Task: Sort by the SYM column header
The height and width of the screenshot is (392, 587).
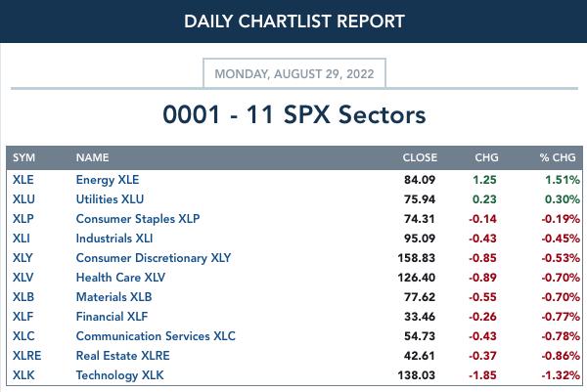Action: 23,157
